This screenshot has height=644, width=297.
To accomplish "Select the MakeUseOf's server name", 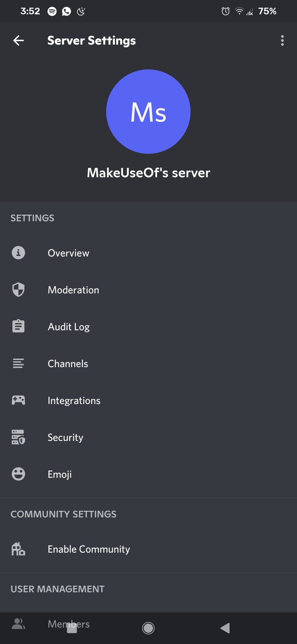I will pos(148,173).
